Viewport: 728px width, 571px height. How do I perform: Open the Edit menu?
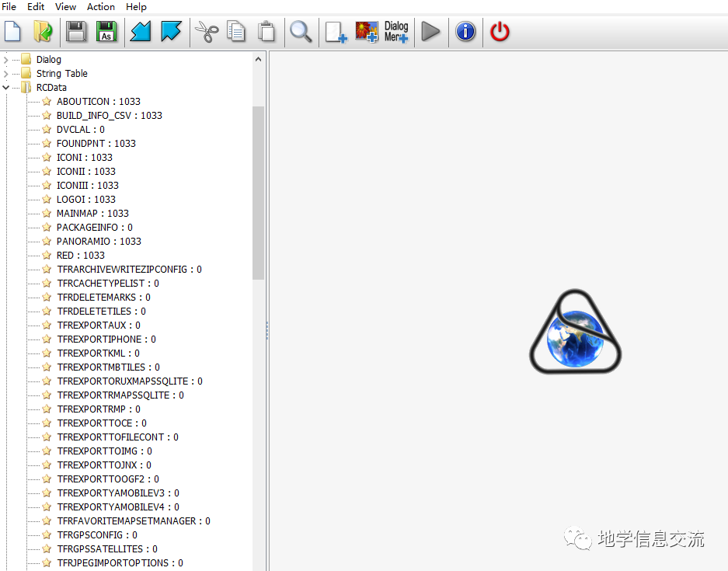(x=36, y=7)
